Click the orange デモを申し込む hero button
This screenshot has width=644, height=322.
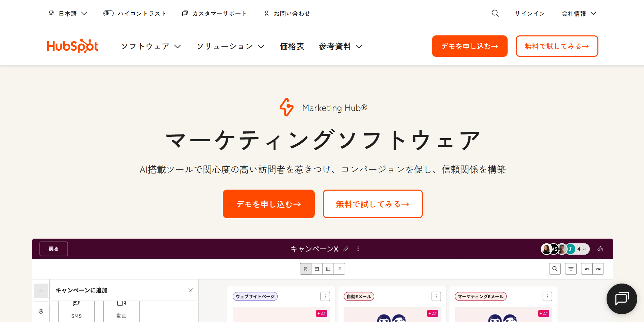pyautogui.click(x=268, y=204)
